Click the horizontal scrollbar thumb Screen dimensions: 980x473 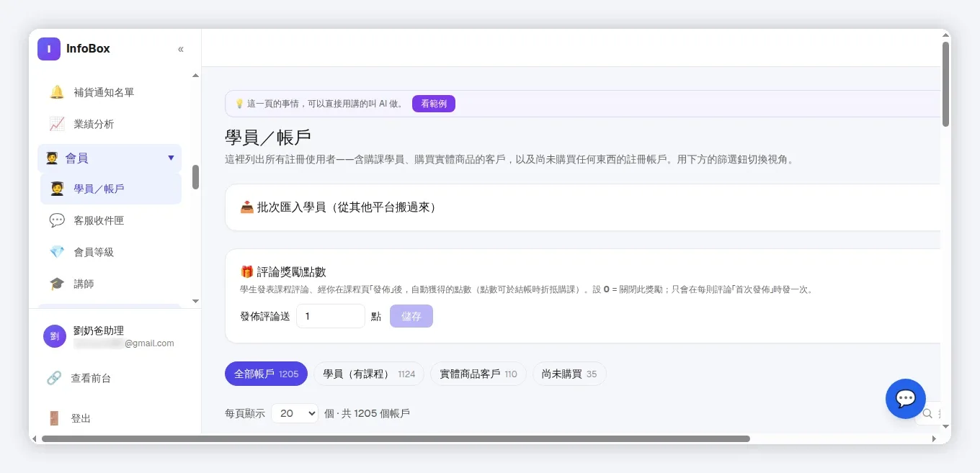coord(396,438)
